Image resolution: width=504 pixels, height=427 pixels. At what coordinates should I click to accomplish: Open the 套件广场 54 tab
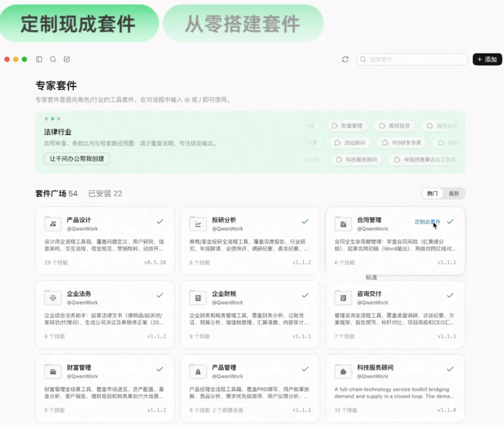[x=56, y=193]
